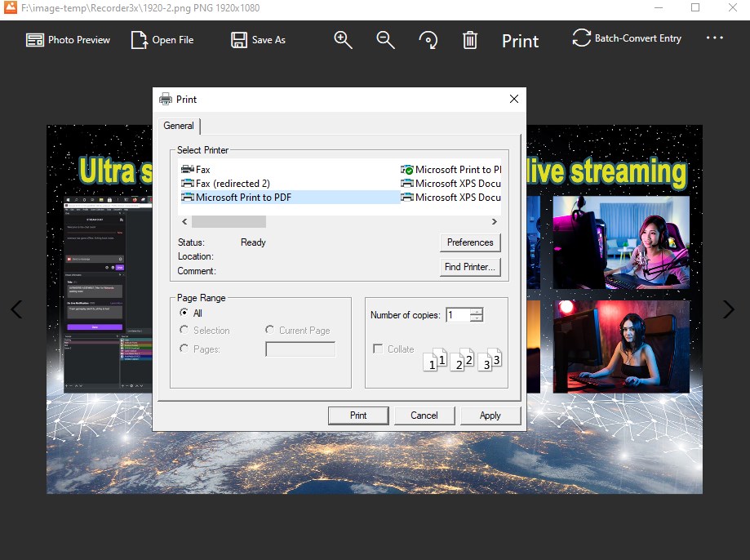This screenshot has width=750, height=560.
Task: Click Print in the viewer toolbar
Action: pos(520,41)
